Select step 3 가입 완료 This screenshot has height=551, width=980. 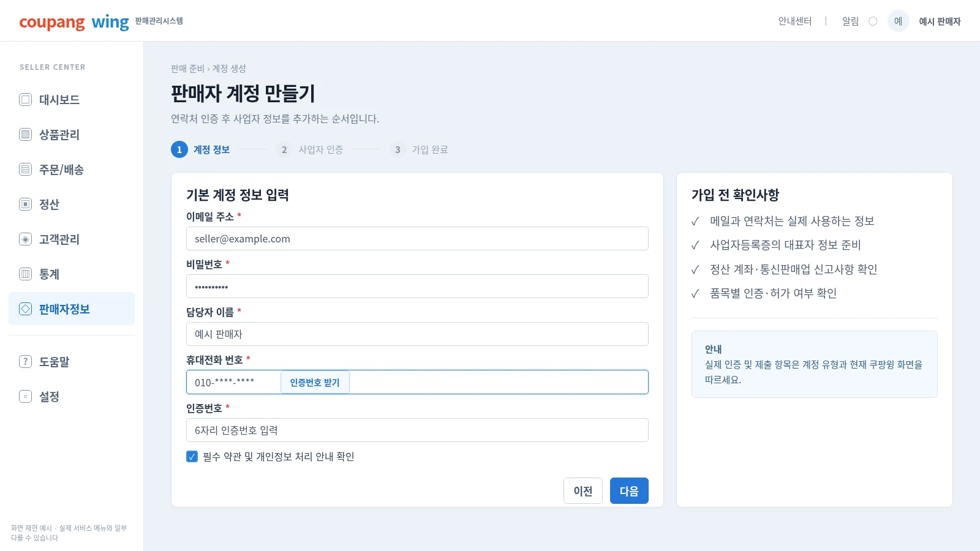tap(419, 149)
